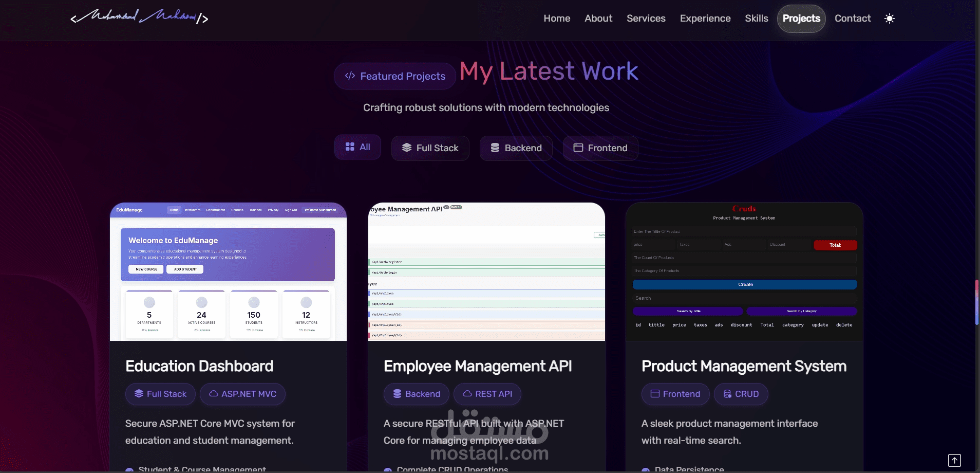Click the ASP.NET MVC tag
This screenshot has height=473, width=980.
(242, 394)
